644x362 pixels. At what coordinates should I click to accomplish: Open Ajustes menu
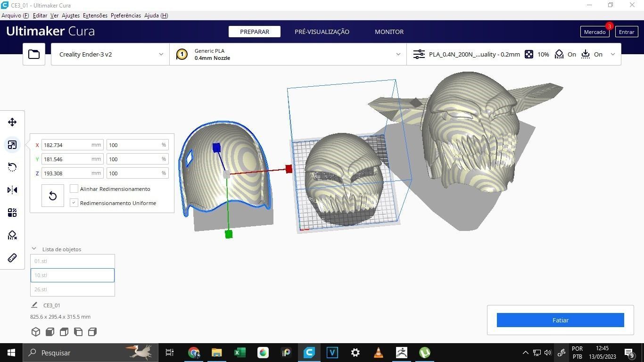click(71, 16)
